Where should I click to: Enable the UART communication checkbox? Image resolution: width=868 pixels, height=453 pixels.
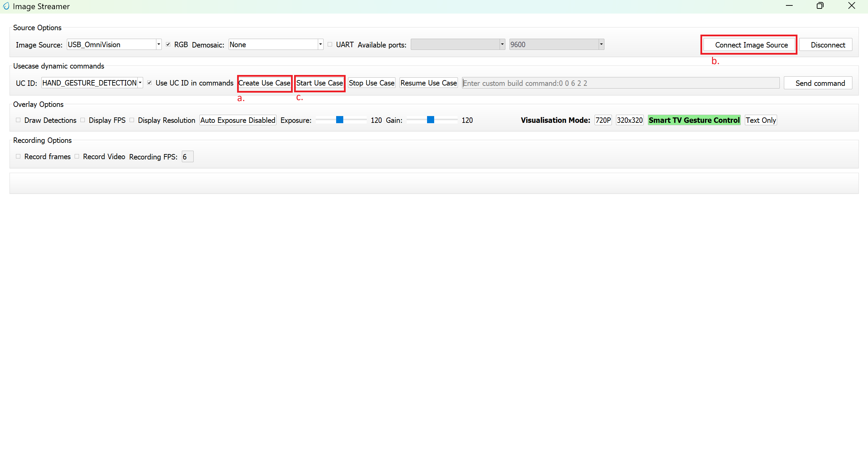[x=329, y=44]
